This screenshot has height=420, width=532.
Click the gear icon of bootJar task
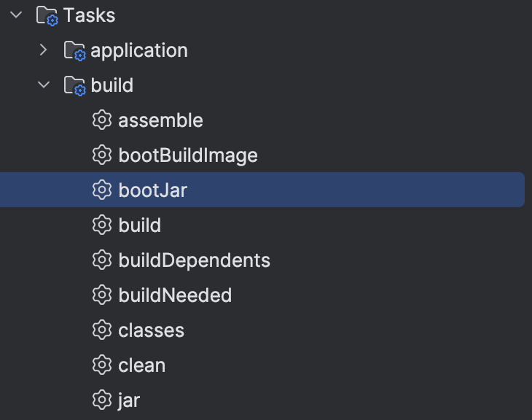[x=102, y=190]
